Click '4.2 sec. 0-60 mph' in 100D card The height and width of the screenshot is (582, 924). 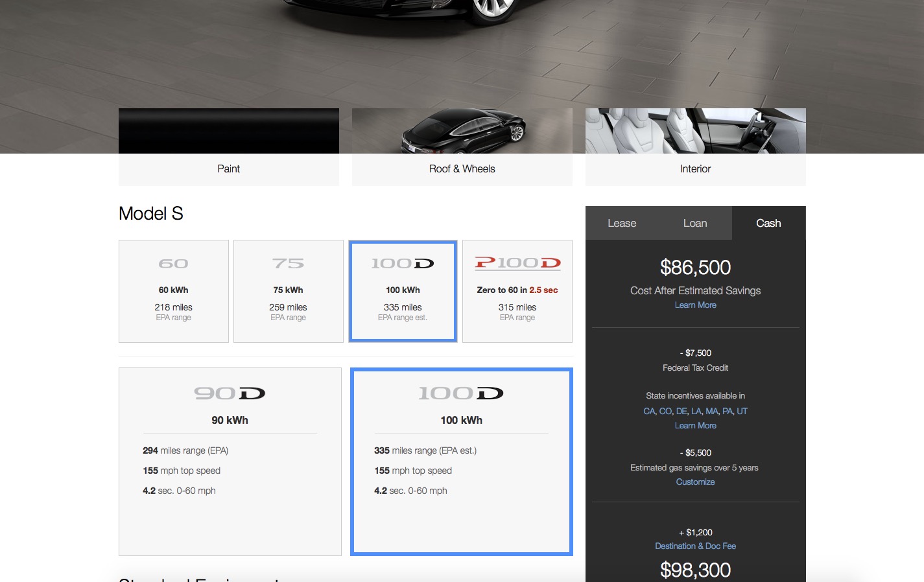(410, 491)
